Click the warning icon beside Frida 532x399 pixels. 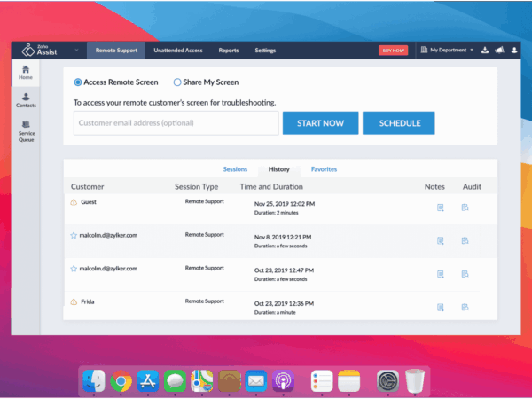coord(74,302)
